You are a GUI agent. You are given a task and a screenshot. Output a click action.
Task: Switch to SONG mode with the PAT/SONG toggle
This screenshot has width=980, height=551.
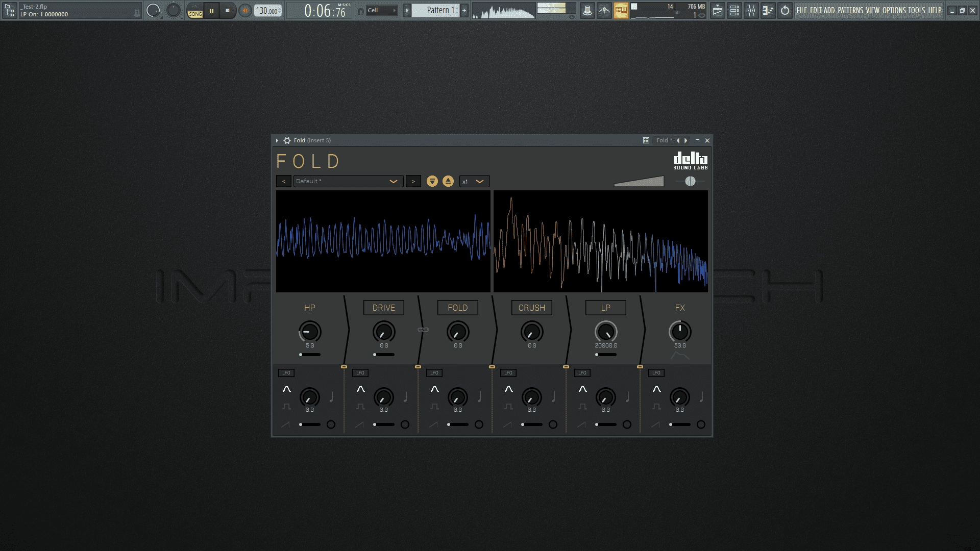tap(195, 10)
